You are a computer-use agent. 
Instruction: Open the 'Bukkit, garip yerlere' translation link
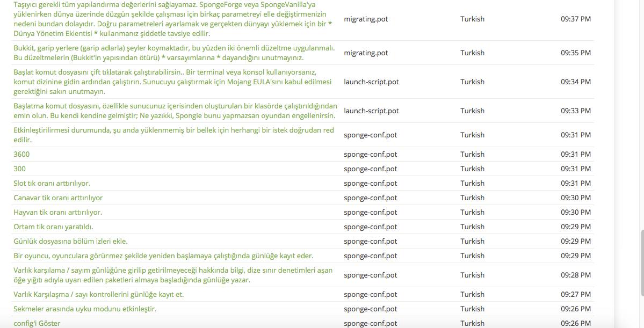point(174,53)
